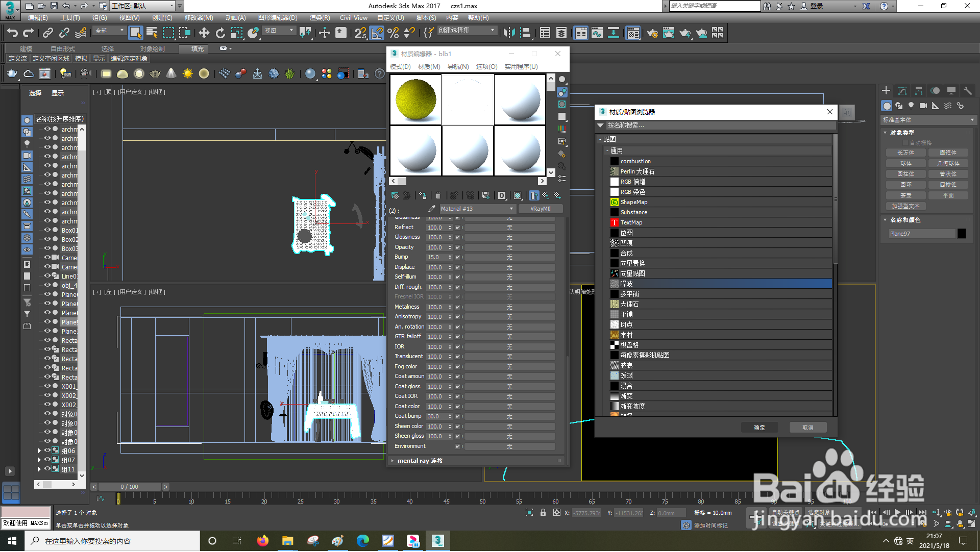
Task: Click the eyedropper pick material icon
Action: point(432,209)
